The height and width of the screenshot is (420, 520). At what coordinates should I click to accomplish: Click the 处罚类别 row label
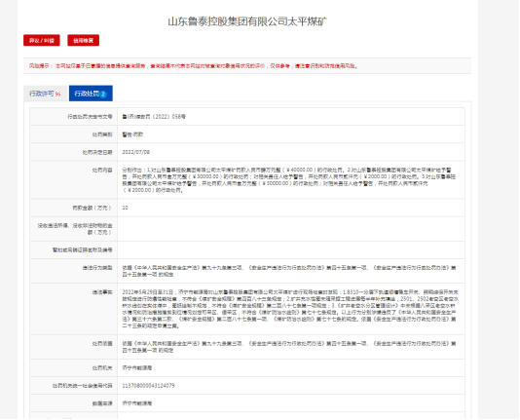pyautogui.click(x=102, y=134)
